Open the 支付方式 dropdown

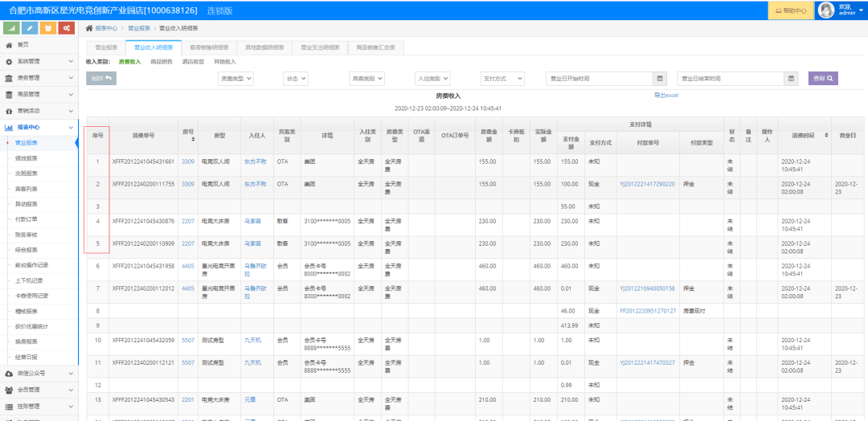pyautogui.click(x=502, y=79)
